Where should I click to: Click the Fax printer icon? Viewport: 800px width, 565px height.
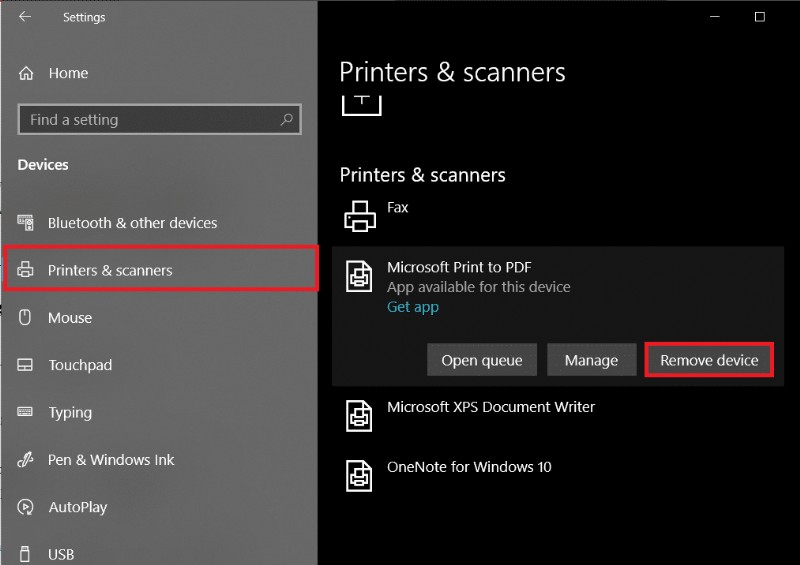[x=360, y=216]
